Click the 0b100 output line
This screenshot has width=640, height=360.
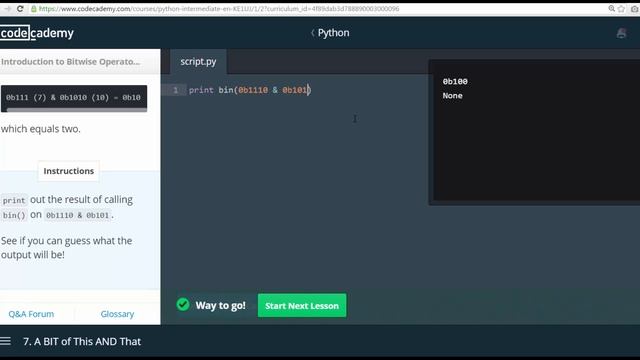coord(455,81)
